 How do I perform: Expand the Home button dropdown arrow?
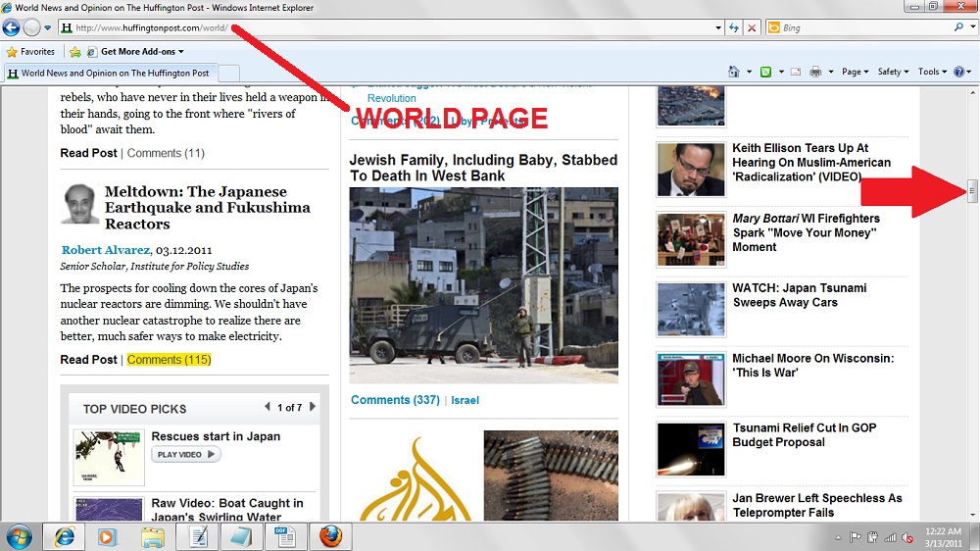click(749, 72)
